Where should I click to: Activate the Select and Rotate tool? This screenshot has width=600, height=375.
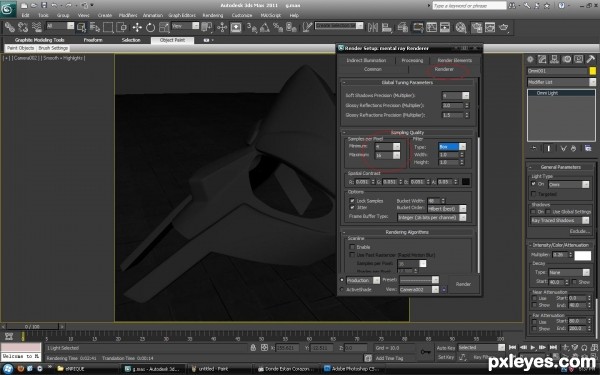click(x=150, y=28)
